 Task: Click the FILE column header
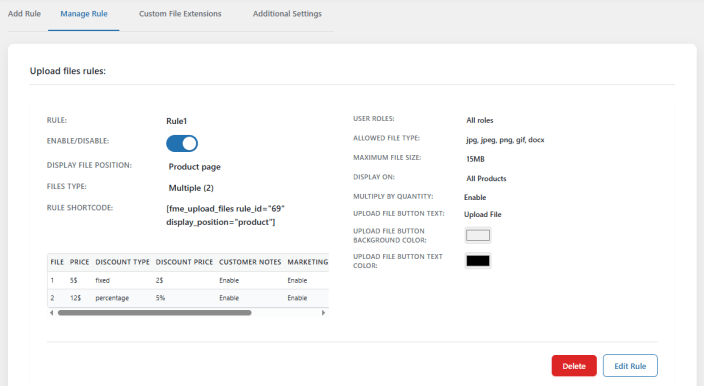click(57, 262)
